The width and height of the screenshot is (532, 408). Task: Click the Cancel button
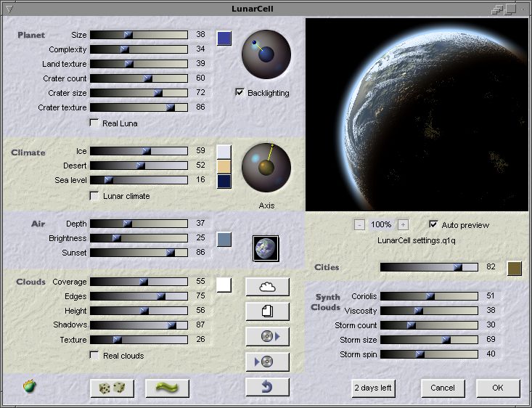[x=443, y=388]
